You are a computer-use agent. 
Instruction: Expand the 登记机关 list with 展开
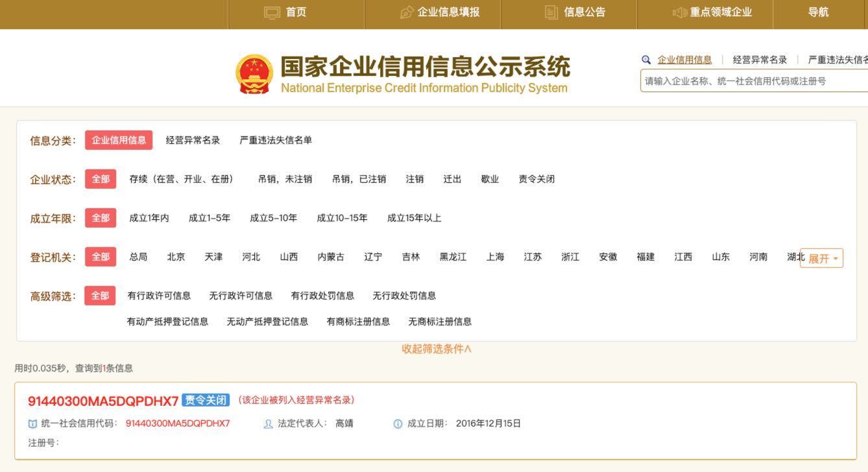click(822, 258)
